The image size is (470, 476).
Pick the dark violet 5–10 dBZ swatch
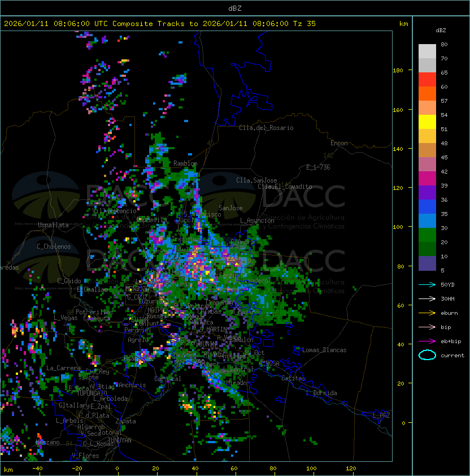click(x=427, y=263)
